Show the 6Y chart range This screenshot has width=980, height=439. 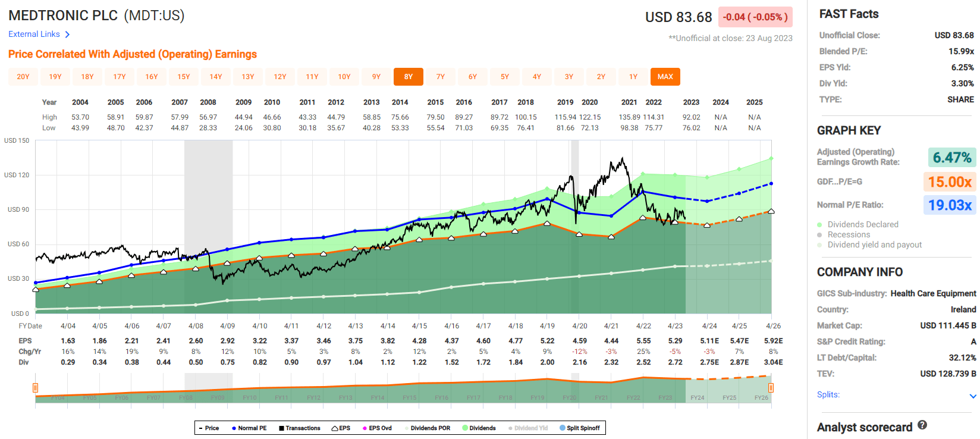coord(473,77)
